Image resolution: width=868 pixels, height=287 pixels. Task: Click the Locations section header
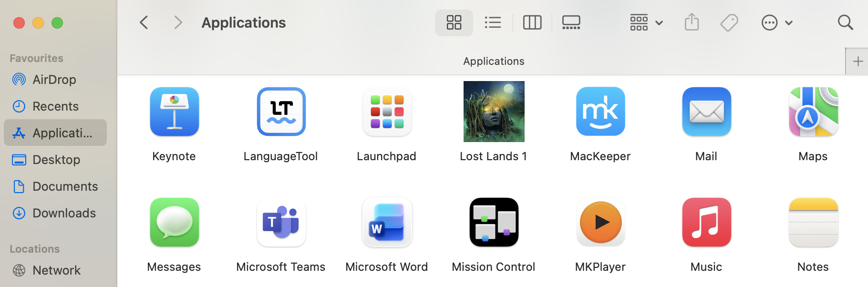34,249
